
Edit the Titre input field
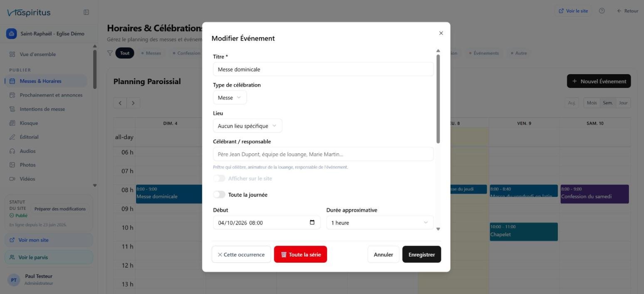[323, 69]
